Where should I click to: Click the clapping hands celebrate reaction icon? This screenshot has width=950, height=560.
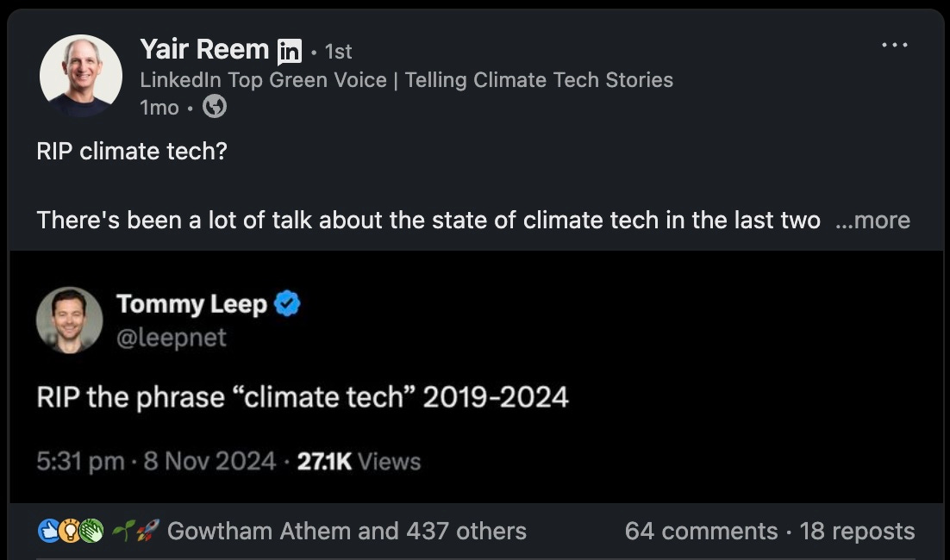point(91,531)
